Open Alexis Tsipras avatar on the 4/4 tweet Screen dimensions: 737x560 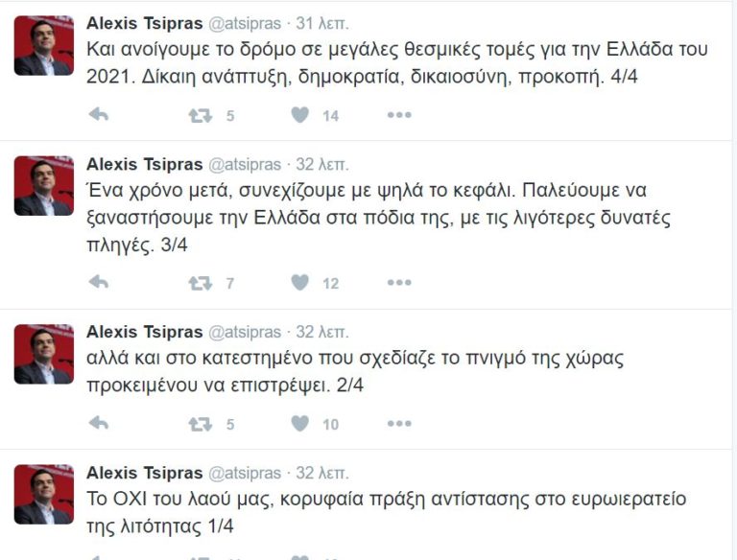pos(43,46)
